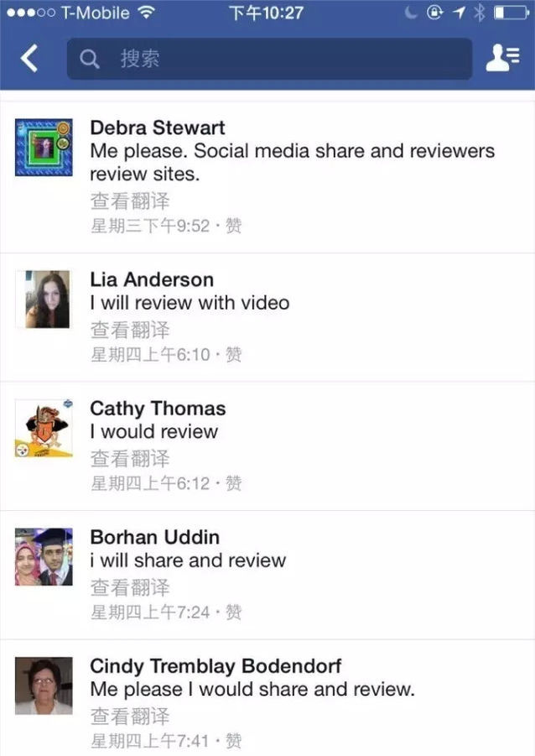Open the friends list icon
Screen dimensions: 535x756
pyautogui.click(x=502, y=58)
